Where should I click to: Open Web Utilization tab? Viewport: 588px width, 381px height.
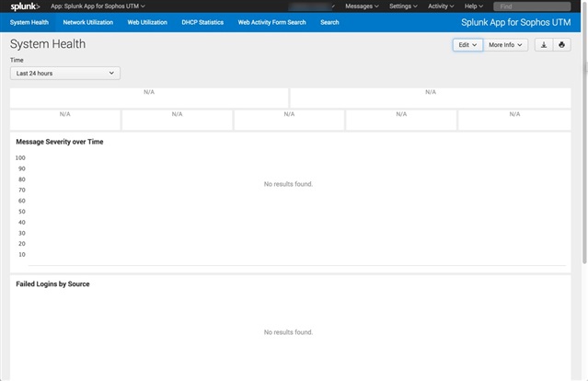pos(147,22)
